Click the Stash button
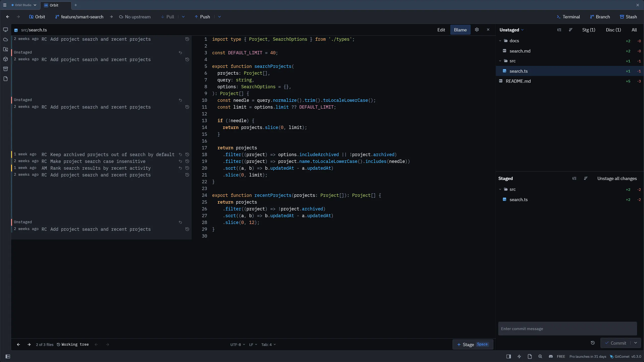 628,17
